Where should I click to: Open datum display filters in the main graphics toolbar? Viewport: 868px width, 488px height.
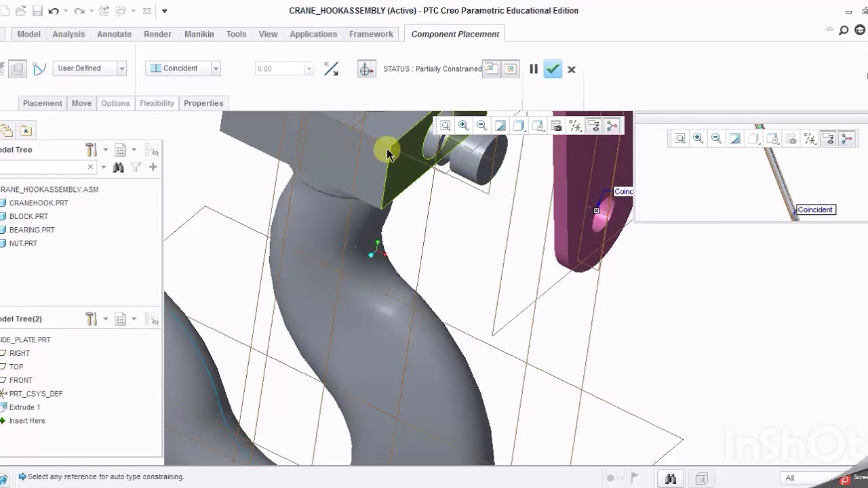574,125
